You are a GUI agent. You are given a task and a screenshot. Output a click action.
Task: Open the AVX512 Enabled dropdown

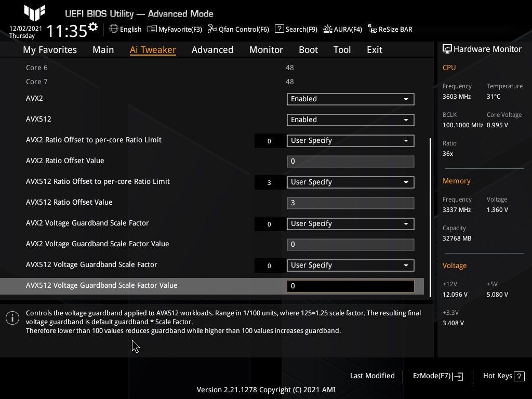click(351, 120)
